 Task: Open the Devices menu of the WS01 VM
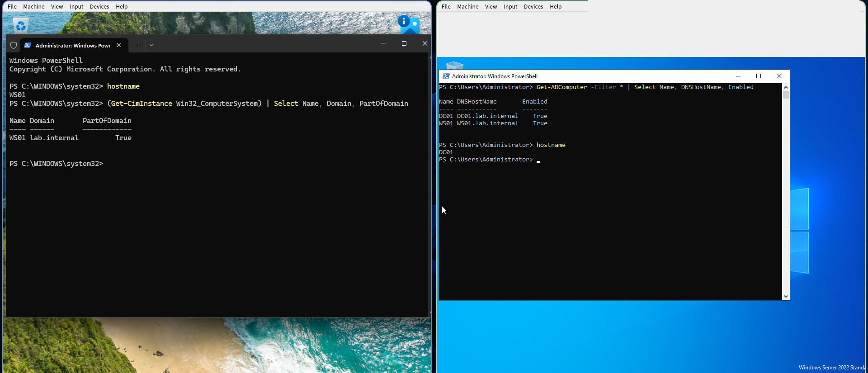coord(99,7)
